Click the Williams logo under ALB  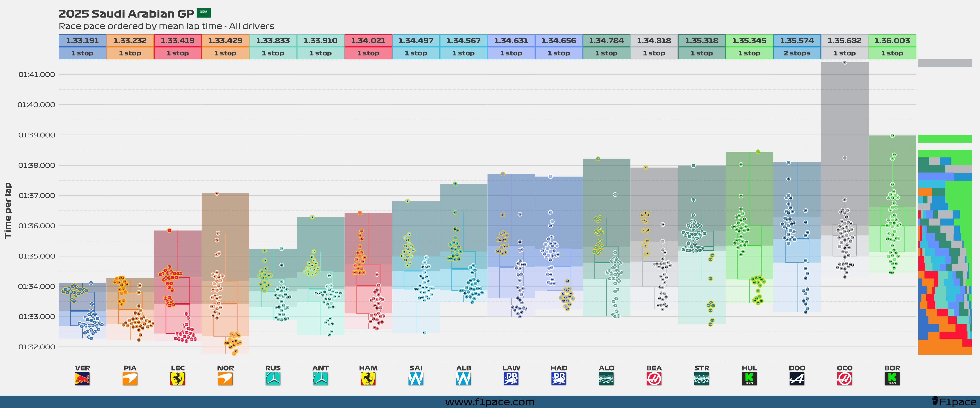point(464,379)
